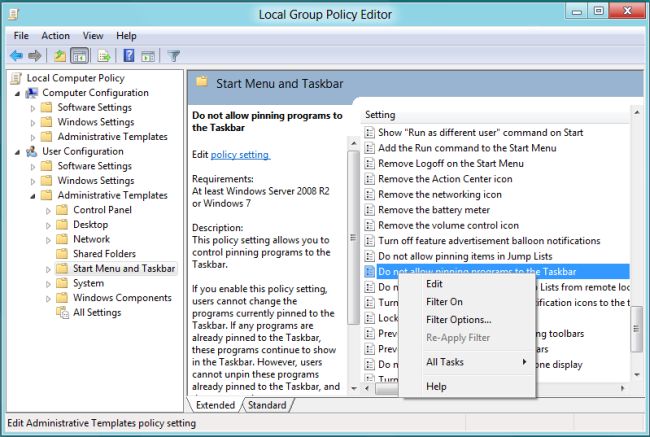The image size is (650, 437).
Task: Click the policy icon beside Remove Logoff on Start Menu
Action: point(369,163)
